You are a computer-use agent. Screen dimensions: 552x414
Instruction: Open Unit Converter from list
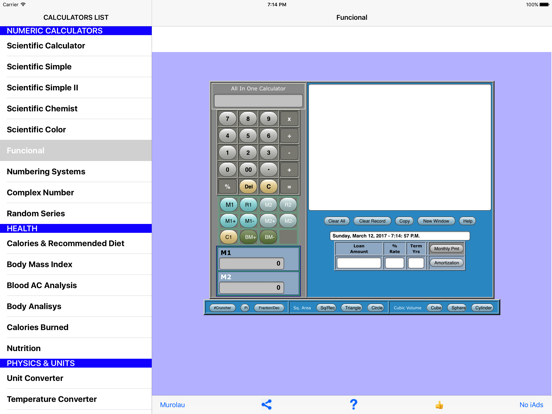76,378
